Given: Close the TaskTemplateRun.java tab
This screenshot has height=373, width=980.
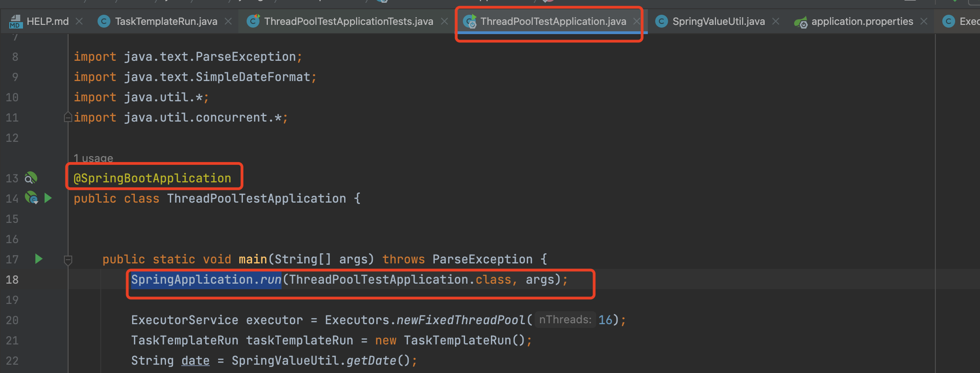Looking at the screenshot, I should (228, 22).
